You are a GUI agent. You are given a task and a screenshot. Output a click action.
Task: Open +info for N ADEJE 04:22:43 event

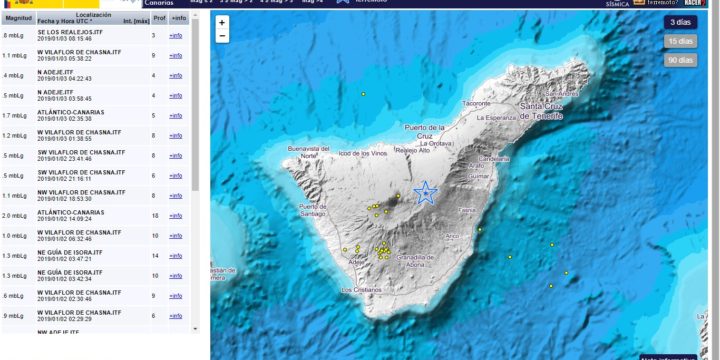[175, 76]
